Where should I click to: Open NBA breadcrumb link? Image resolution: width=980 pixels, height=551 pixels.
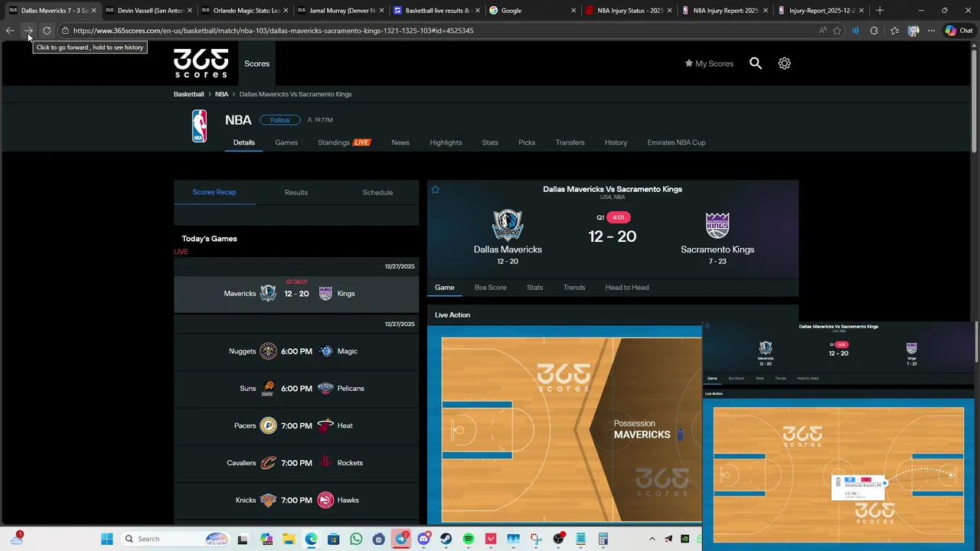pyautogui.click(x=221, y=94)
